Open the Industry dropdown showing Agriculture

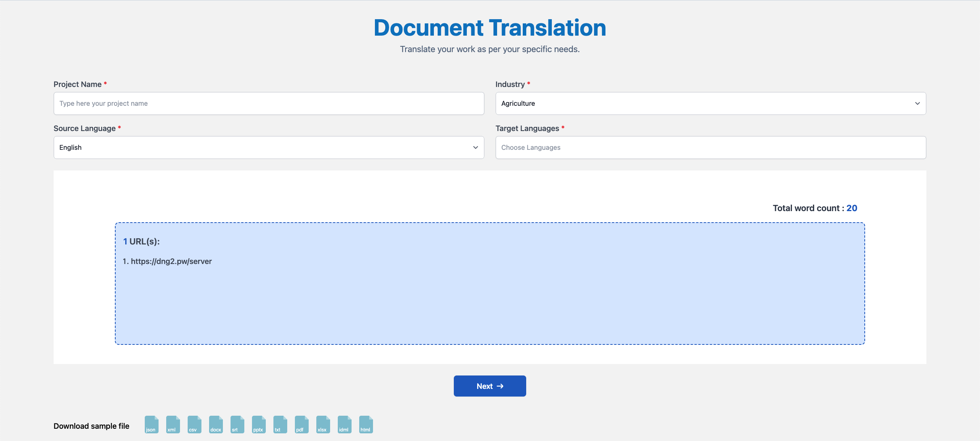pyautogui.click(x=710, y=103)
